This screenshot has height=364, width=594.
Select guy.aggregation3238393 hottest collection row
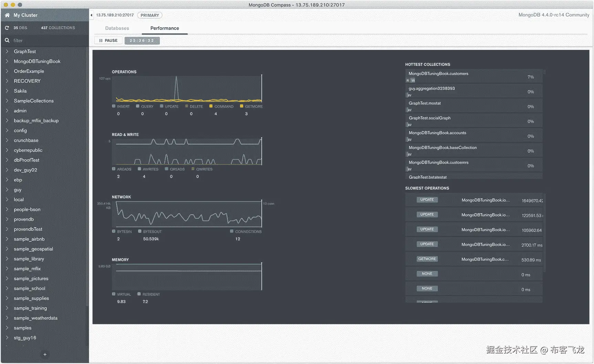click(x=474, y=91)
